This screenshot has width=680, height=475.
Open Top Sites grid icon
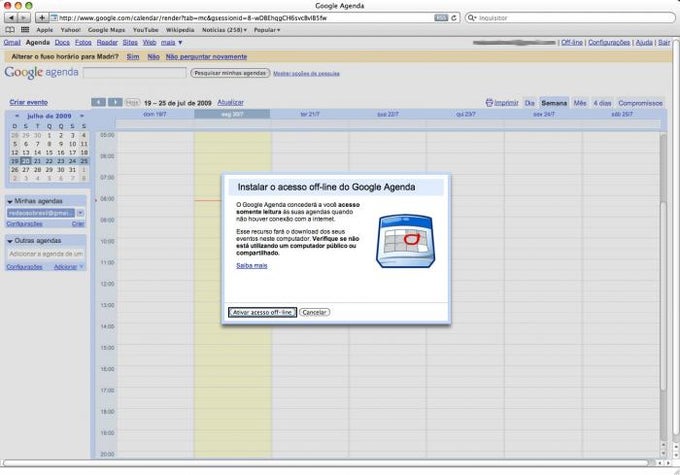tap(25, 30)
